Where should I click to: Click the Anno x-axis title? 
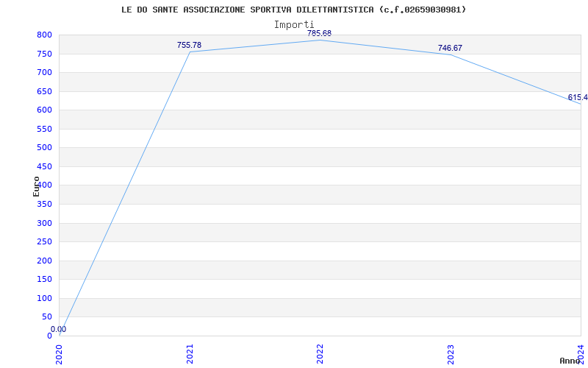(570, 361)
